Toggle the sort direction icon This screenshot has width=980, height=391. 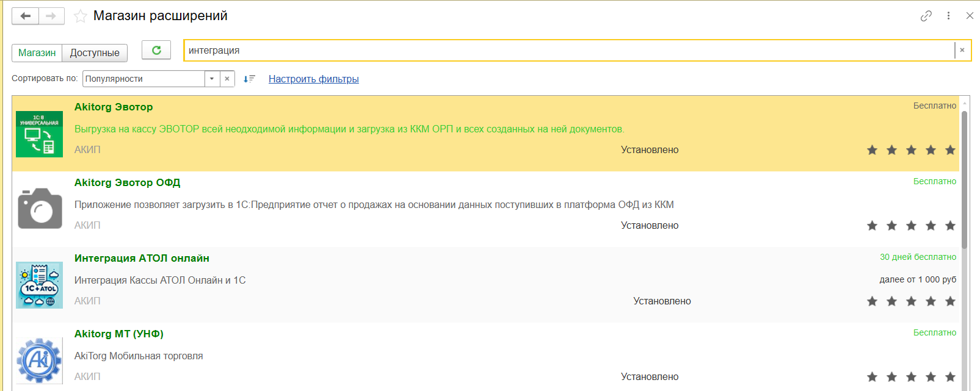[249, 79]
